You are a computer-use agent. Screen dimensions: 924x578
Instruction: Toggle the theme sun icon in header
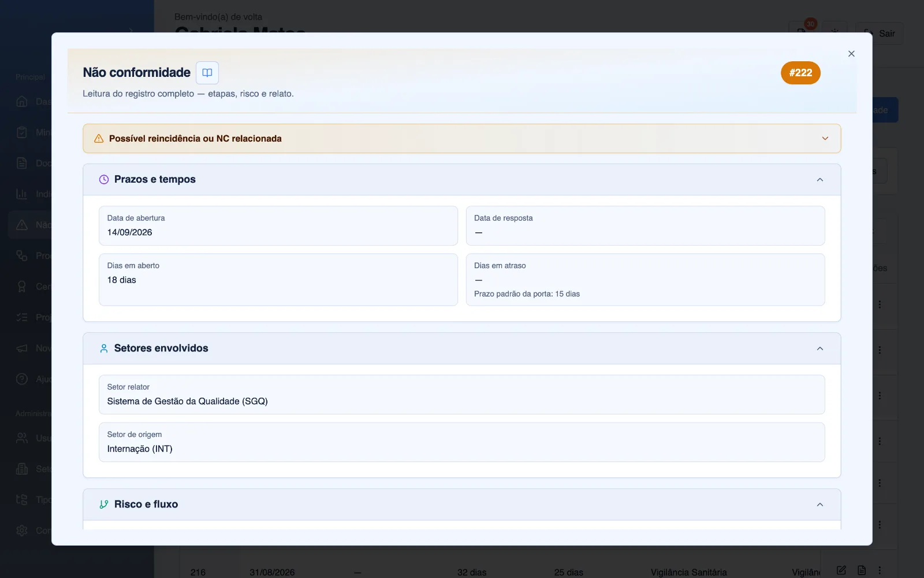pyautogui.click(x=834, y=32)
